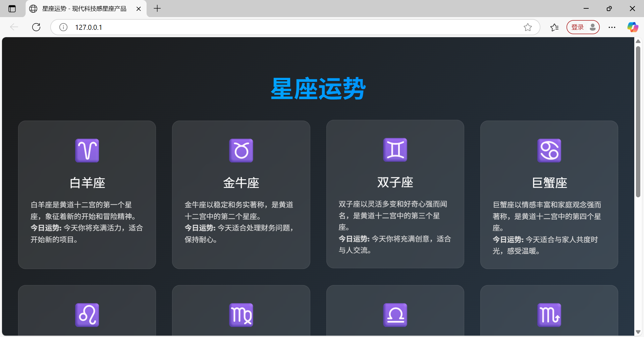The width and height of the screenshot is (644, 337).
Task: Click text 双子座以灵活多变和好奇心强而闻
Action: (393, 204)
